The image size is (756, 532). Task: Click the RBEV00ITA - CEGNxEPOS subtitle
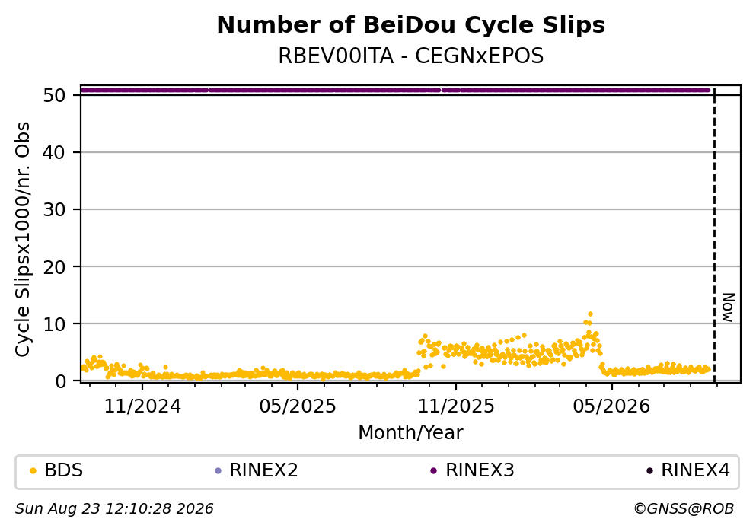[411, 56]
